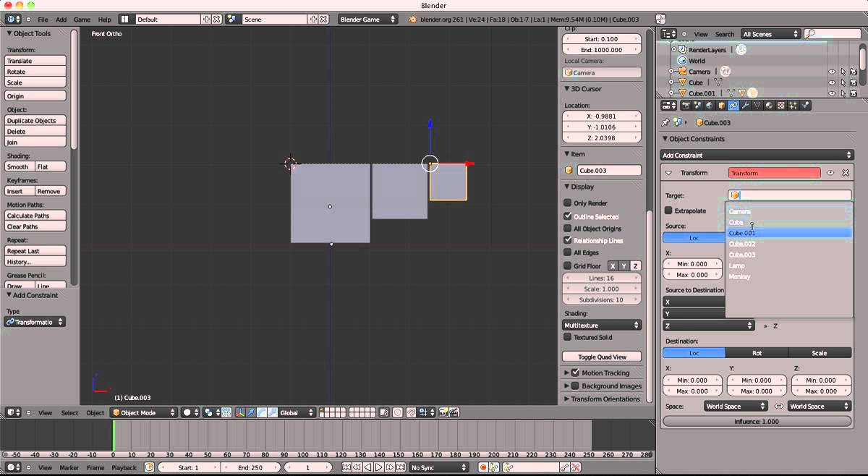This screenshot has height=476, width=868.
Task: Open the World properties tab
Action: click(710, 105)
